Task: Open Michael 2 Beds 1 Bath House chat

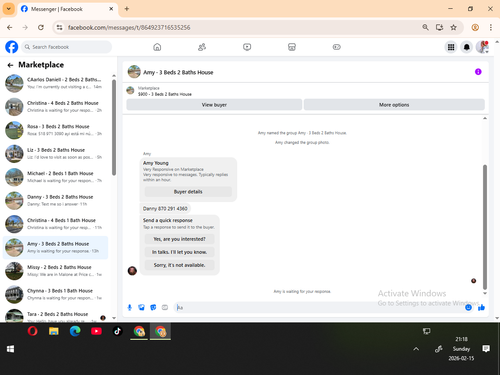Action: [x=55, y=177]
